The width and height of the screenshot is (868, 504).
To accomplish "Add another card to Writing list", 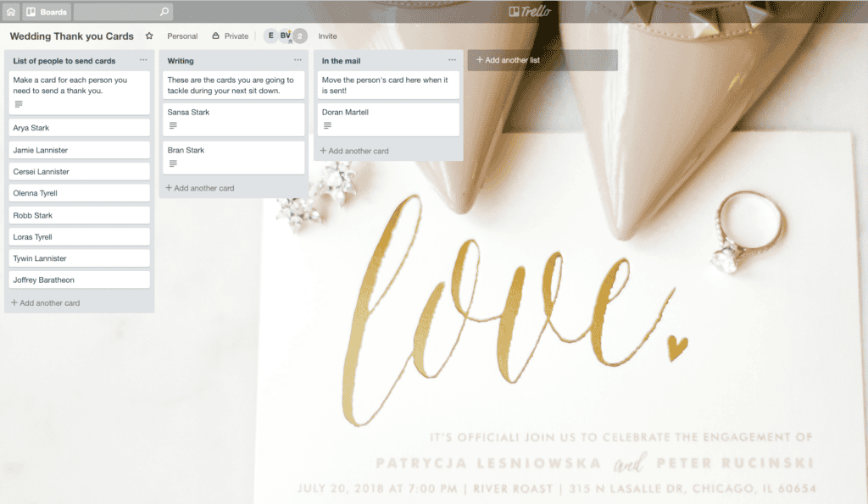I will [x=200, y=188].
